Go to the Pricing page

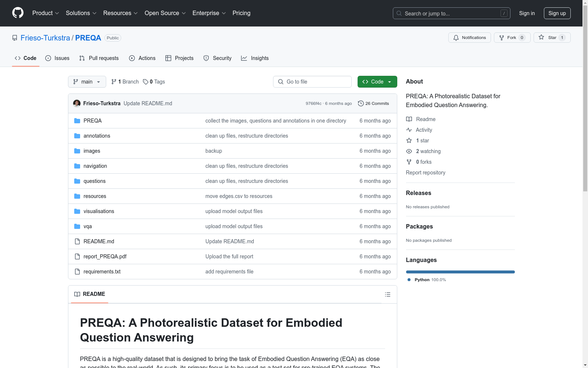(x=241, y=13)
